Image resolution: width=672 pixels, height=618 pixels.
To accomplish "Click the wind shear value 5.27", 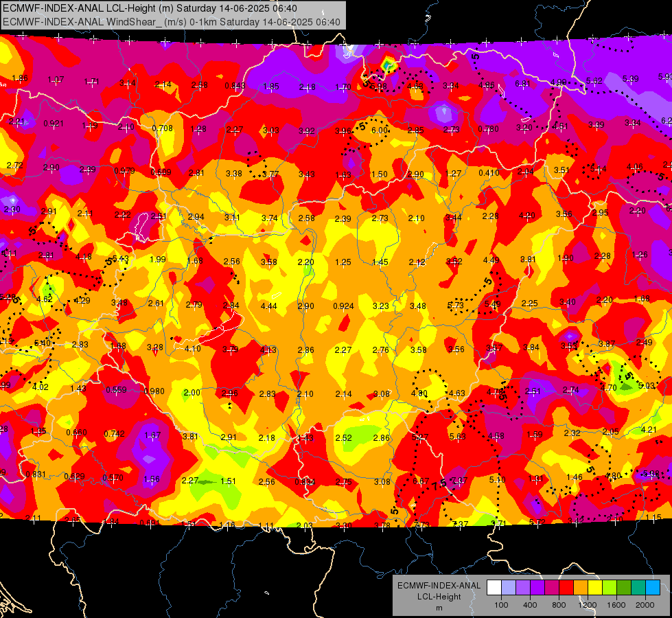I will tap(420, 437).
